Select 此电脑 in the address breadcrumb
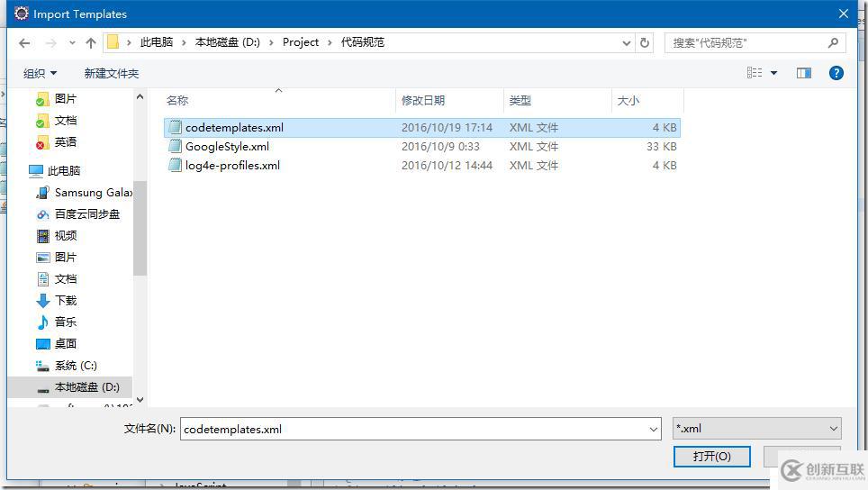Image resolution: width=868 pixels, height=490 pixels. tap(156, 42)
